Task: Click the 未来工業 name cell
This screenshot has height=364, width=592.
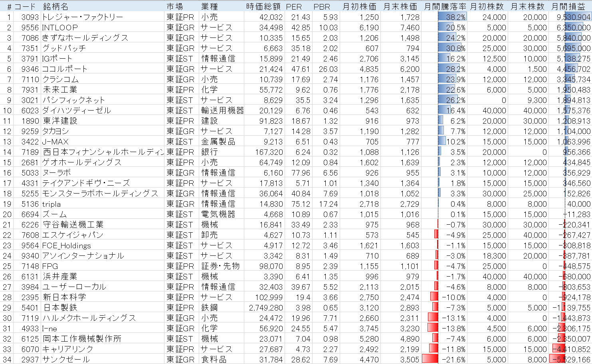Action: pyautogui.click(x=102, y=90)
